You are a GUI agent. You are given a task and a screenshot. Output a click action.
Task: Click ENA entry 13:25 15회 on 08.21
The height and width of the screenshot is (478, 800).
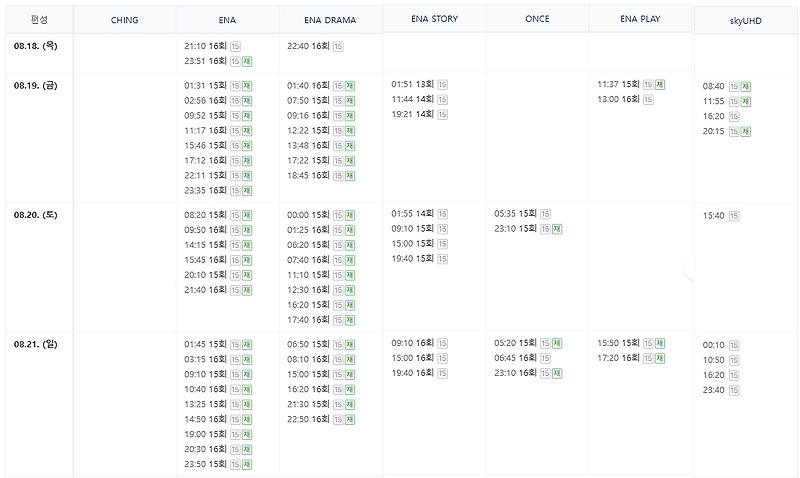[205, 404]
